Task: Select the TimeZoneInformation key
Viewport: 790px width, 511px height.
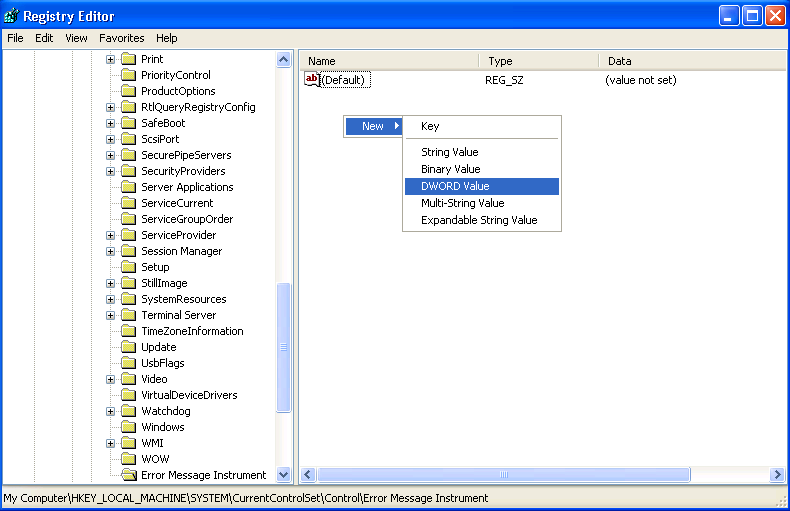Action: [x=192, y=331]
